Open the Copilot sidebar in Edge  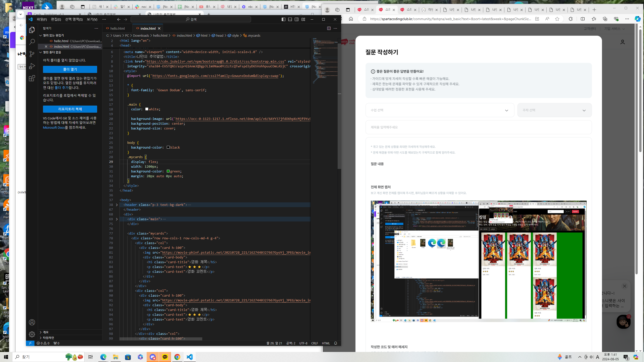click(x=637, y=19)
